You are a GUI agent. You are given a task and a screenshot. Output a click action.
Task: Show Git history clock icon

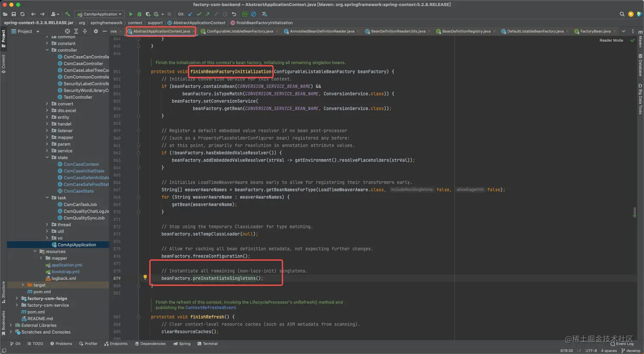(225, 14)
